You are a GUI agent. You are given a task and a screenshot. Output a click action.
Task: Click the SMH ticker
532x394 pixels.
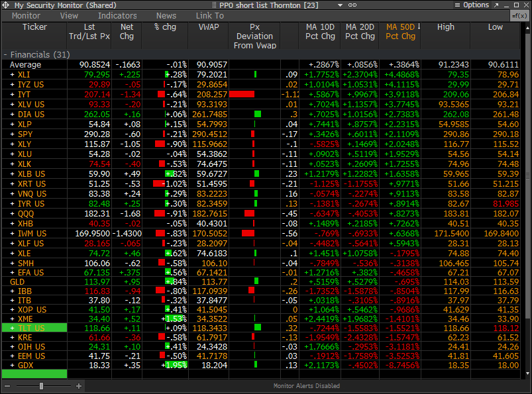point(25,263)
